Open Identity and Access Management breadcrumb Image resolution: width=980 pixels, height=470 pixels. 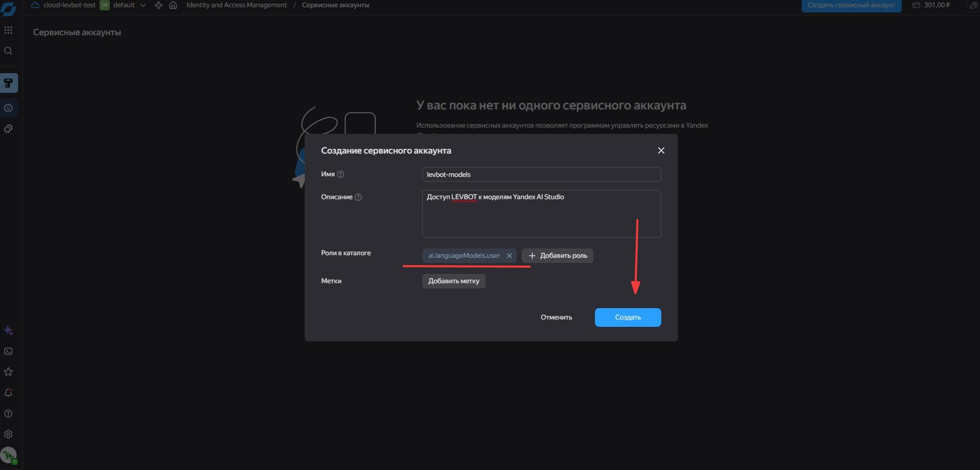pos(236,5)
